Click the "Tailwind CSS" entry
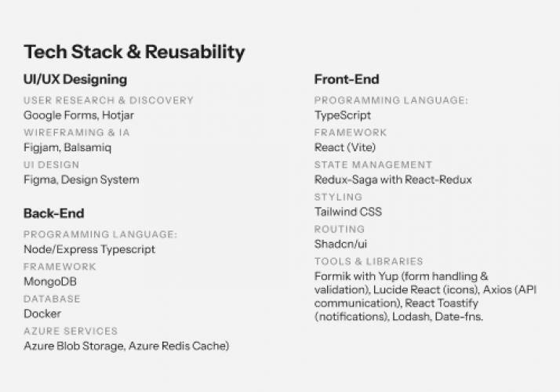The height and width of the screenshot is (392, 560). tap(347, 212)
